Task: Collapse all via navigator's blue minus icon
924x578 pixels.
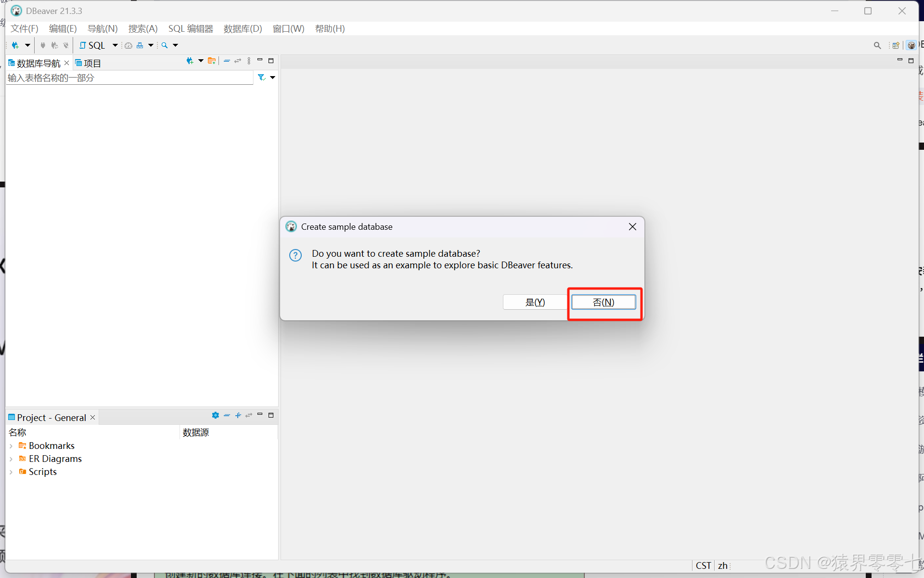Action: [x=227, y=61]
